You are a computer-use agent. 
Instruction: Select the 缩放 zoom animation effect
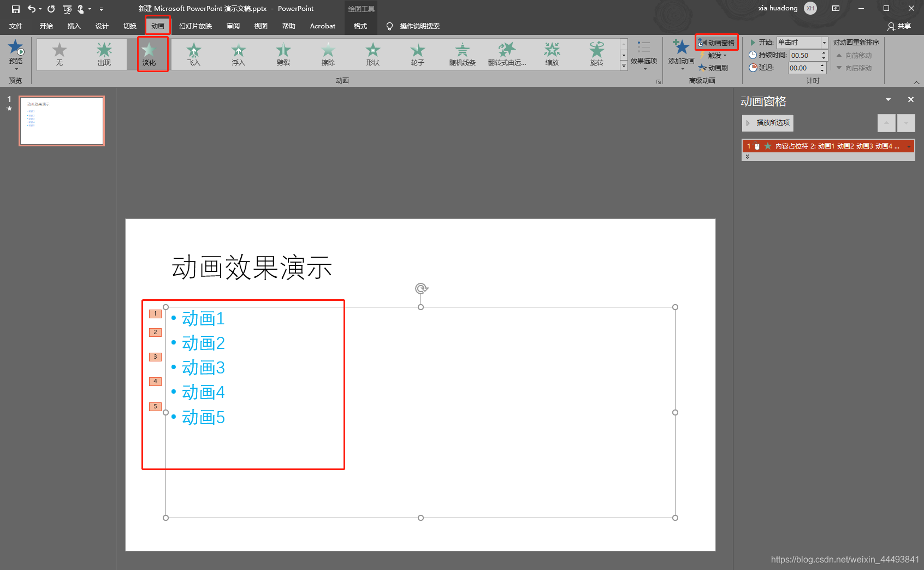552,54
